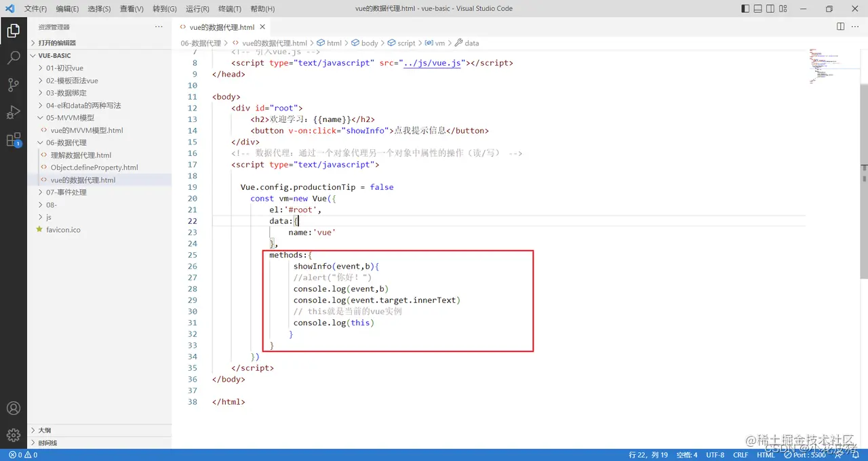The width and height of the screenshot is (868, 461).
Task: Open the 转到(G) menu
Action: pos(165,9)
